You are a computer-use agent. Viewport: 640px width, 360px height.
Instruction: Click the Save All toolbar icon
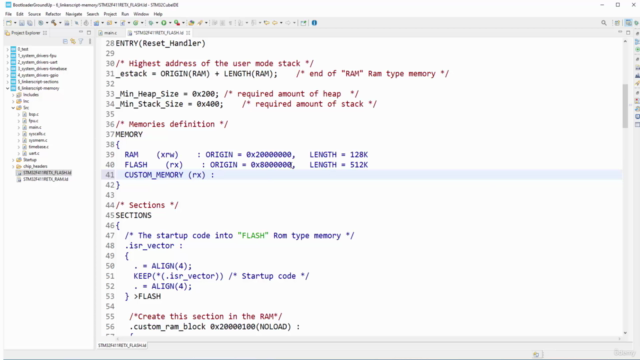tap(30, 23)
